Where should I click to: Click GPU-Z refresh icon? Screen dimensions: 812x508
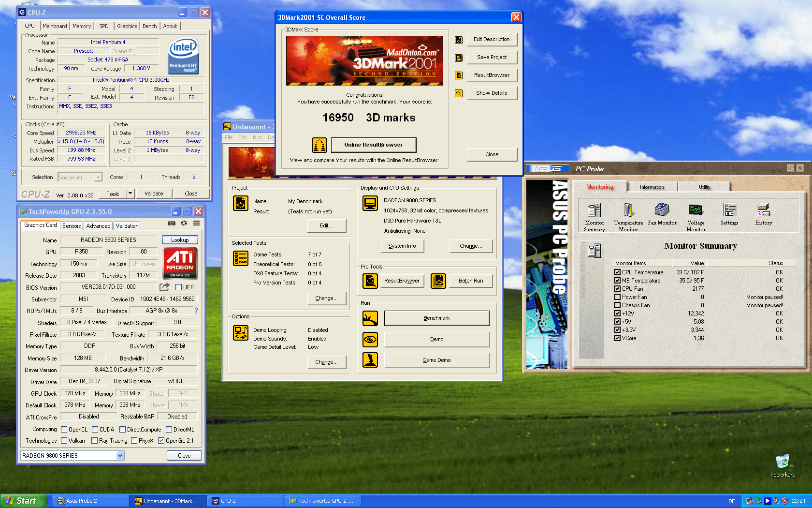tap(184, 224)
